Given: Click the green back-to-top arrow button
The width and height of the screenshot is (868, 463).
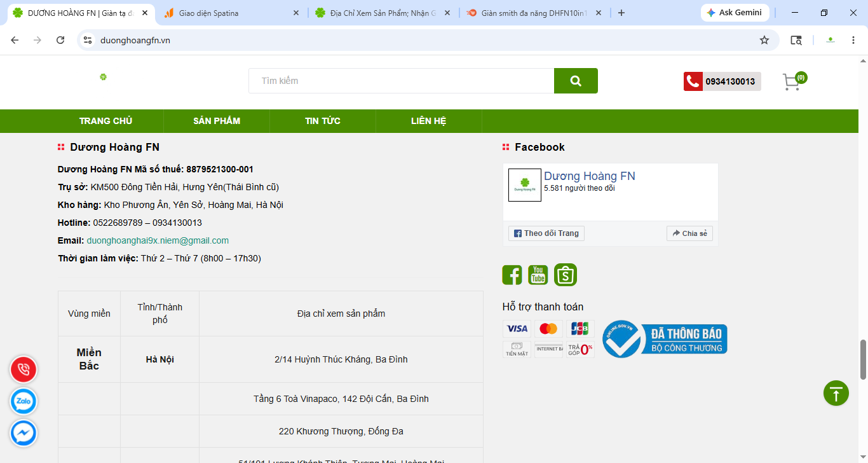Looking at the screenshot, I should pyautogui.click(x=836, y=393).
